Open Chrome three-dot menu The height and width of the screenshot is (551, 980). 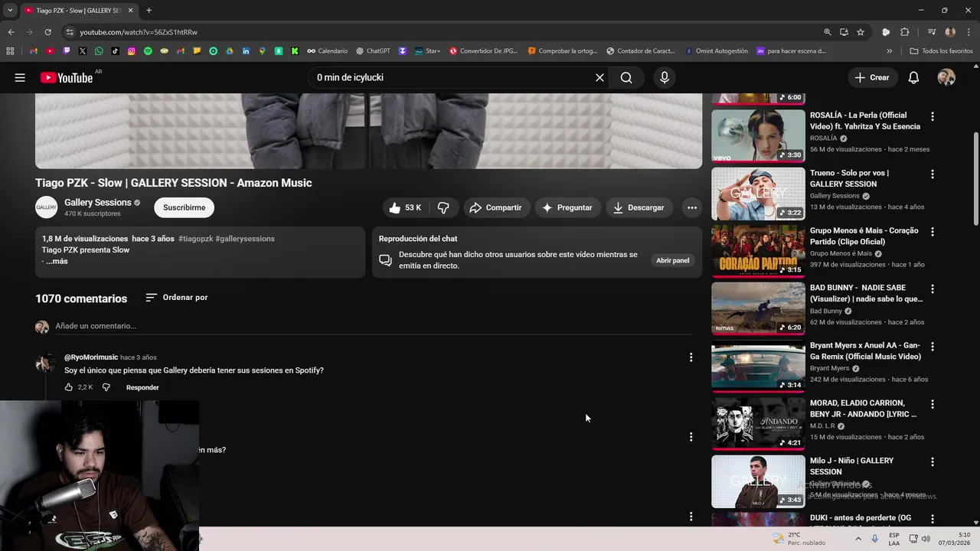pos(968,32)
